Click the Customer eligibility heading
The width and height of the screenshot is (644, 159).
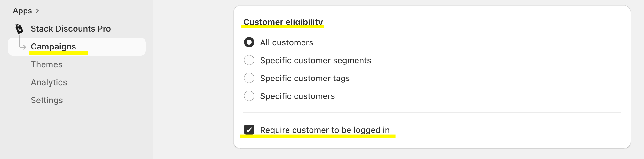pyautogui.click(x=283, y=22)
